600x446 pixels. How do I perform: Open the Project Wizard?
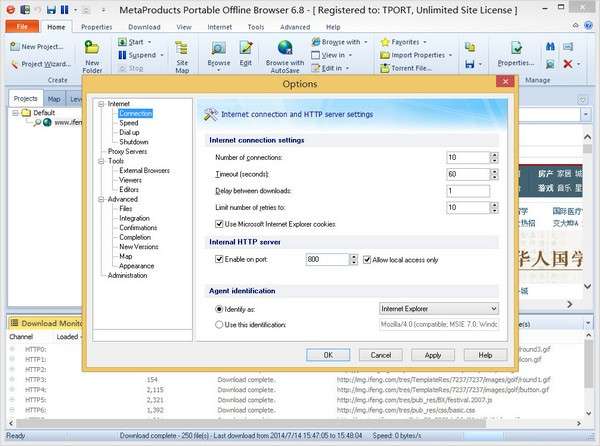tap(41, 64)
